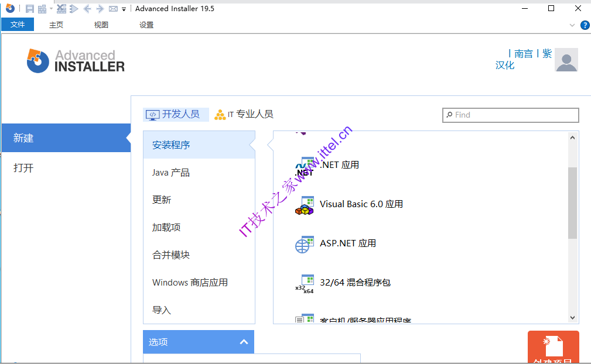Switch to the 开发人员 category tab

tap(176, 115)
